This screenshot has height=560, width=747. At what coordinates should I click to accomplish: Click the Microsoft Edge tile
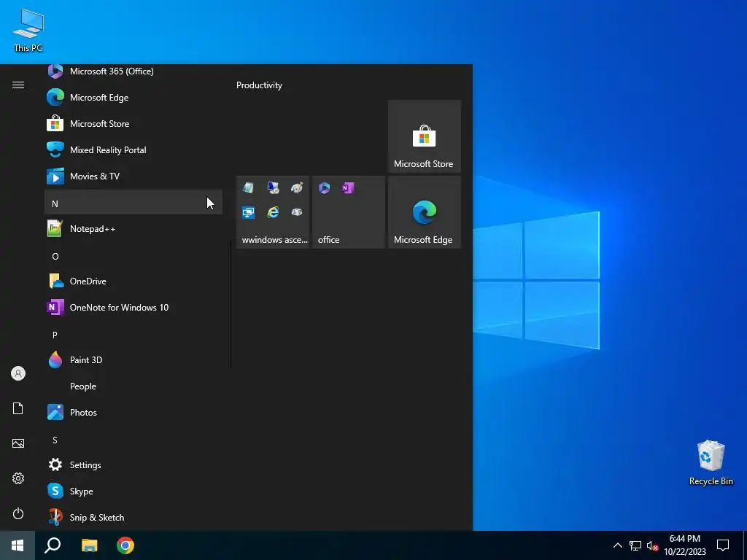point(425,212)
